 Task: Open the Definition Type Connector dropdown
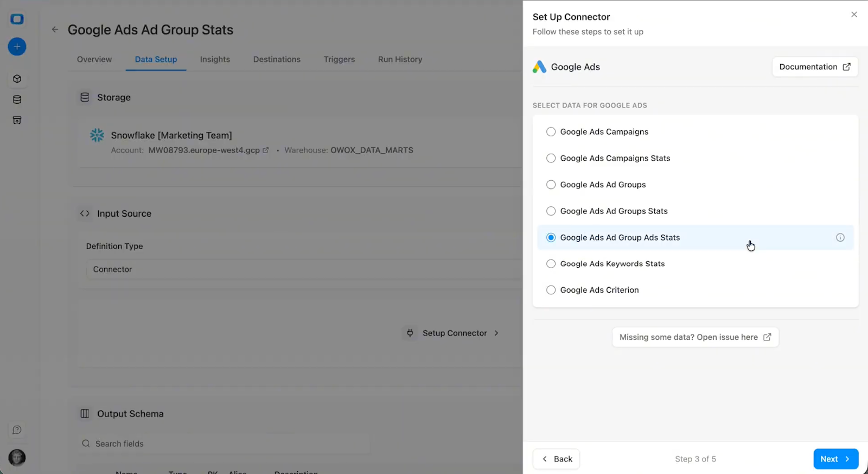pyautogui.click(x=304, y=269)
